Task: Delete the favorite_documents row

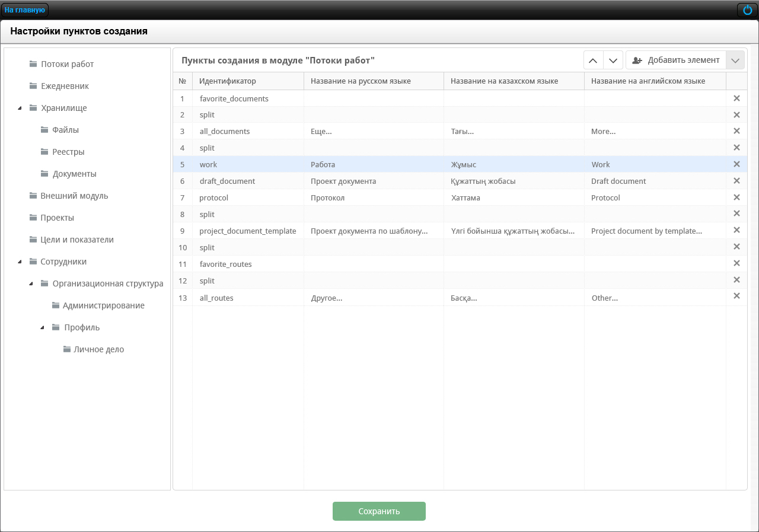Action: [736, 98]
